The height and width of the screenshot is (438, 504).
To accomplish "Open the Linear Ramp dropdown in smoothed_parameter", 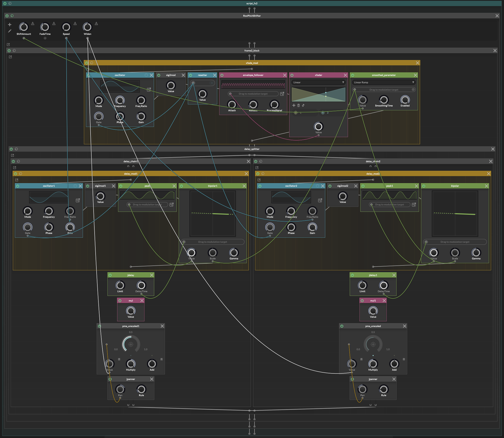I will (383, 83).
